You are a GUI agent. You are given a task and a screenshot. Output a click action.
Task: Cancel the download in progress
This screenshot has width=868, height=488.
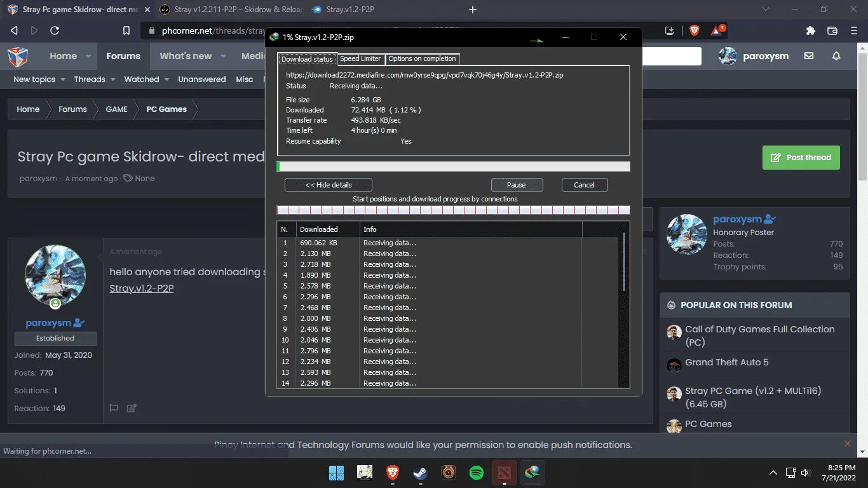coord(585,185)
